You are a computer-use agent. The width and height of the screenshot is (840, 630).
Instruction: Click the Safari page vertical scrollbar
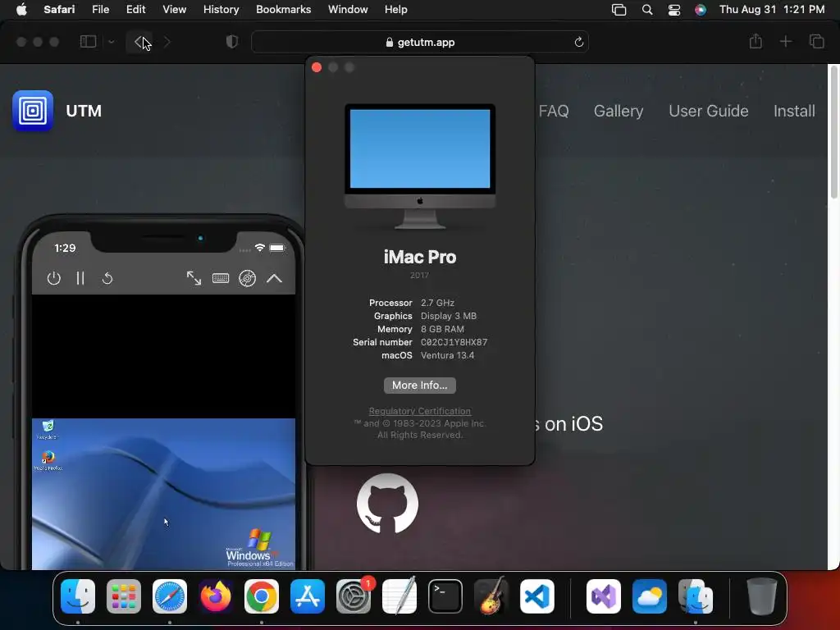coord(833,131)
